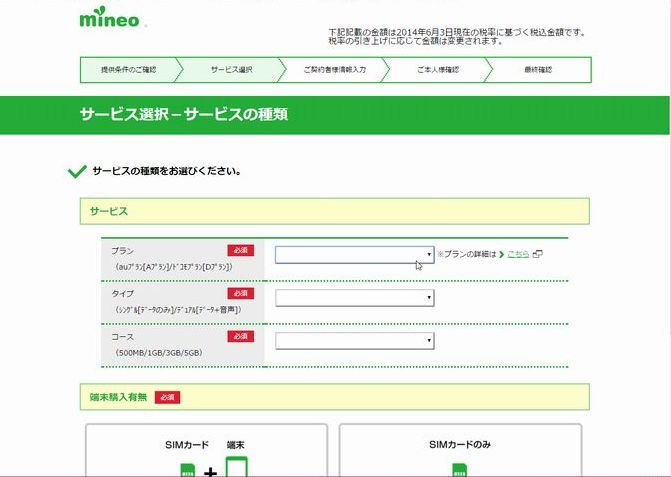Image resolution: width=671 pixels, height=477 pixels.
Task: Click the サービスの種類をお選びください instruction text
Action: click(x=167, y=171)
